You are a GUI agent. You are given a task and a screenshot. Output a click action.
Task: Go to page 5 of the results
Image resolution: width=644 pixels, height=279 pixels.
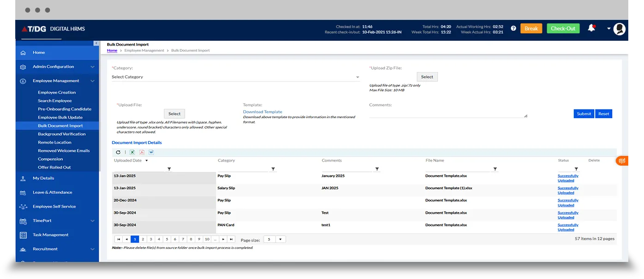pyautogui.click(x=167, y=239)
